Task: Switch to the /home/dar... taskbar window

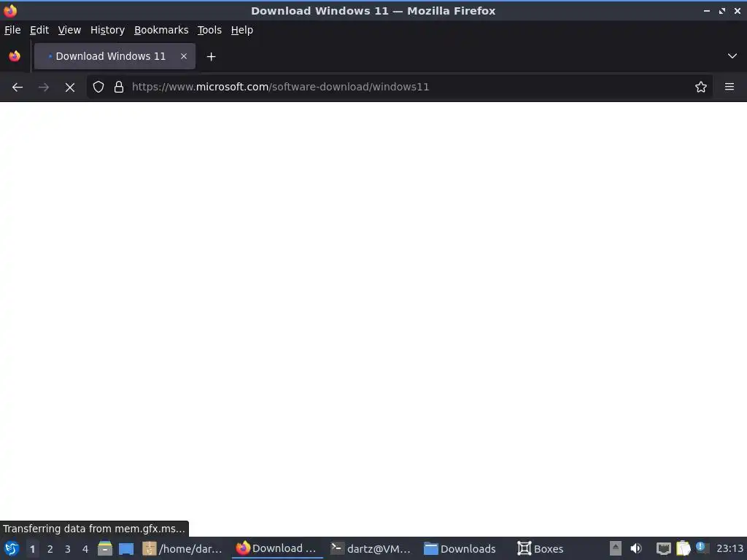Action: [182, 548]
